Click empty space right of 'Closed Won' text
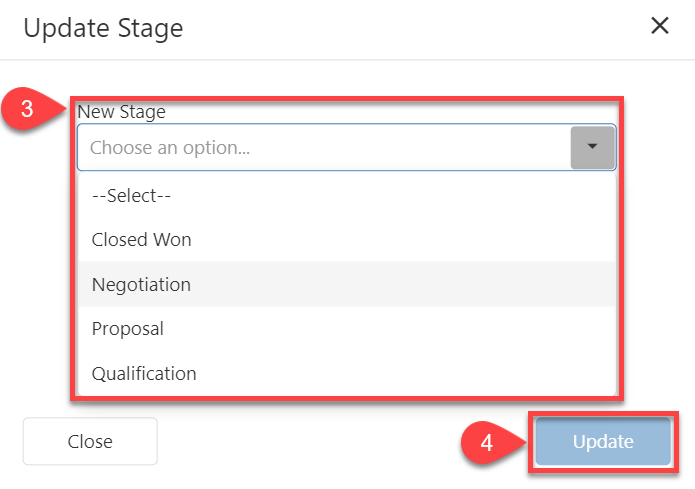695x489 pixels. (x=400, y=240)
